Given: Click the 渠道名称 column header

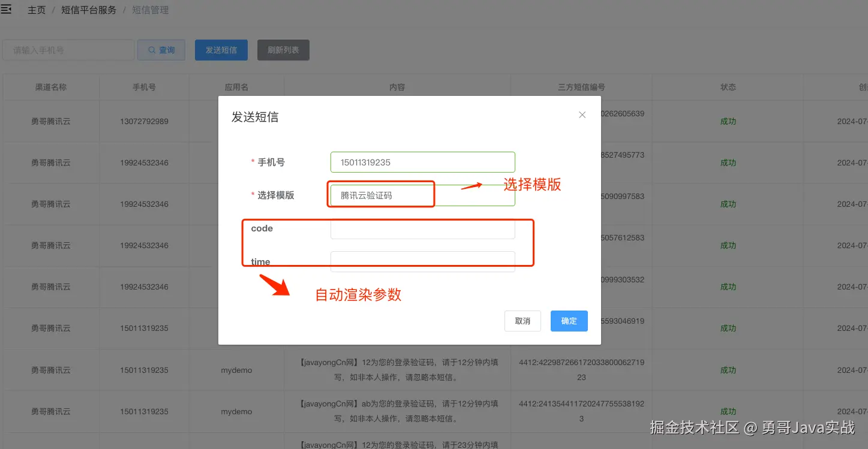Looking at the screenshot, I should 51,87.
